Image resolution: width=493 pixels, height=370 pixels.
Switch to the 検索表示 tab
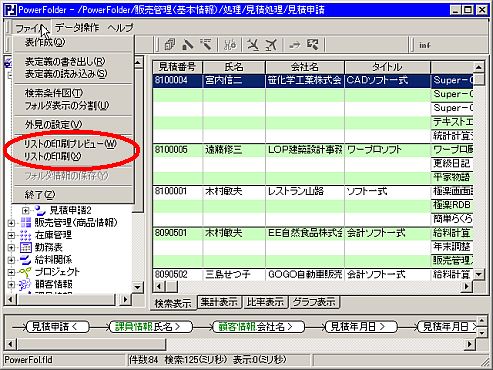pos(173,303)
